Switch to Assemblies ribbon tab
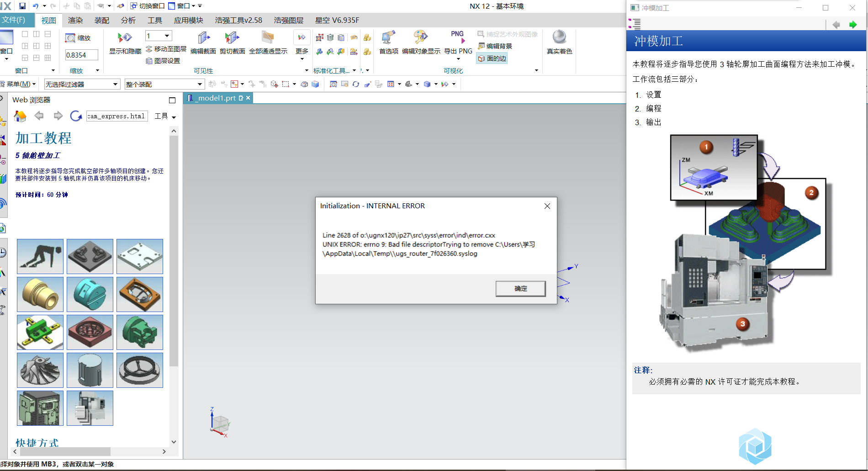 click(x=102, y=21)
